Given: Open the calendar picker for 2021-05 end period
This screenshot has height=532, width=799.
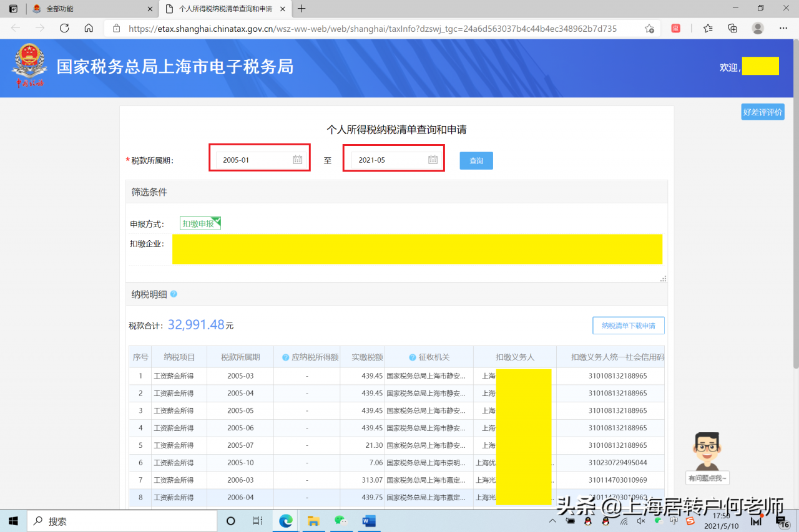Looking at the screenshot, I should pyautogui.click(x=433, y=159).
